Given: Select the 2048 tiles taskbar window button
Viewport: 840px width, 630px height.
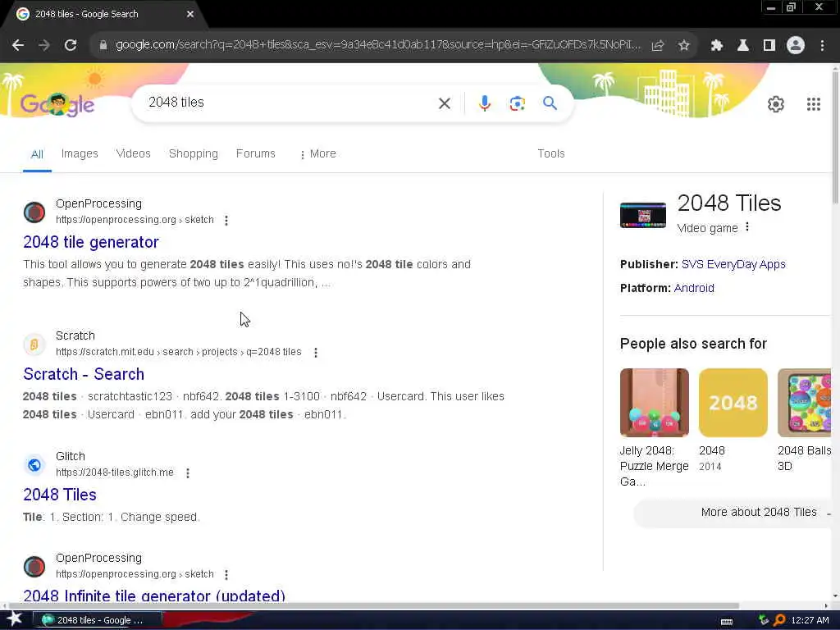Looking at the screenshot, I should click(x=98, y=620).
